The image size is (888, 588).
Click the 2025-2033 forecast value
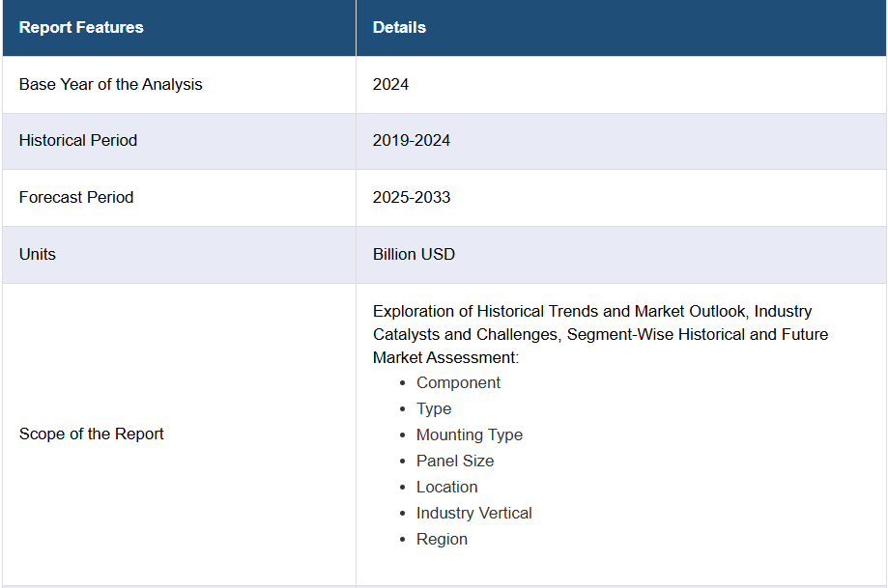click(412, 198)
